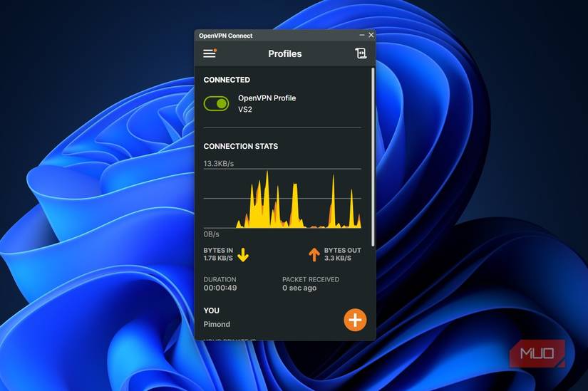
Task: Close the OpenVPN Connect window
Action: click(x=371, y=35)
